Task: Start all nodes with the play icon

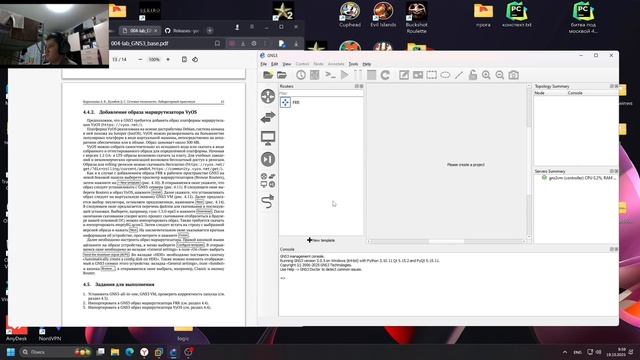Action: tap(344, 75)
